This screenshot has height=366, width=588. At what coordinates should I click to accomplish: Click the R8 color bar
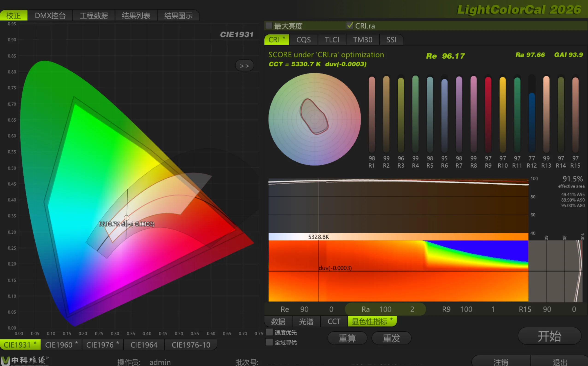click(473, 114)
